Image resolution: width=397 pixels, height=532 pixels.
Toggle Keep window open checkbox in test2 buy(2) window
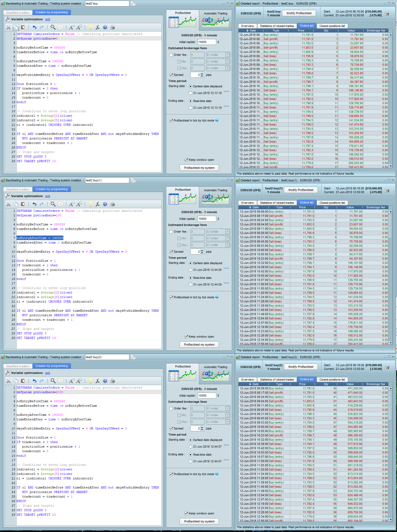coord(186,513)
